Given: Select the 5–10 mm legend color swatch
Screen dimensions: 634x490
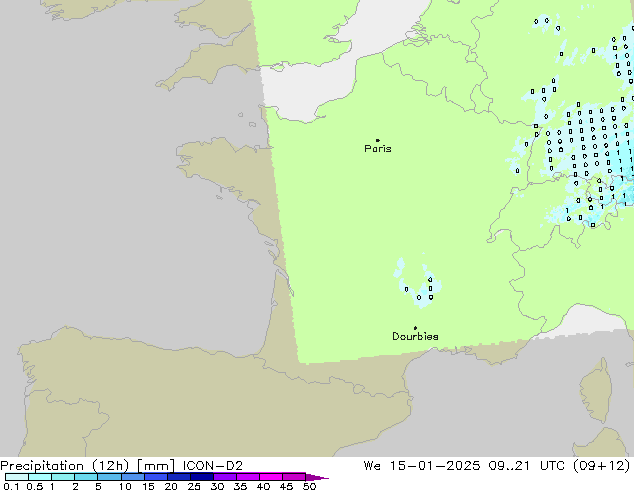Looking at the screenshot, I should coord(109,477).
